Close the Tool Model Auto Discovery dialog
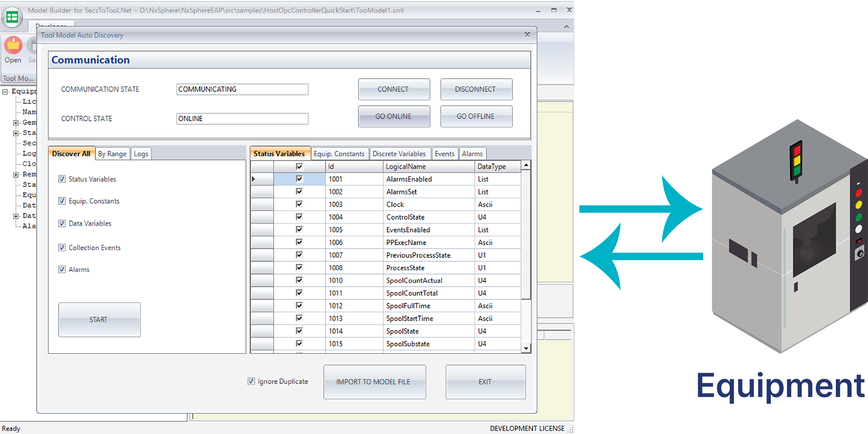The height and width of the screenshot is (434, 868). pos(527,35)
